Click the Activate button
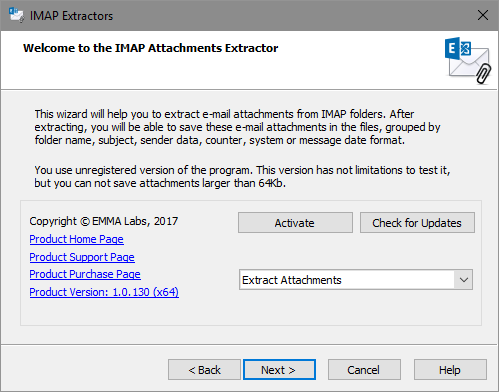The height and width of the screenshot is (392, 499). pyautogui.click(x=295, y=223)
